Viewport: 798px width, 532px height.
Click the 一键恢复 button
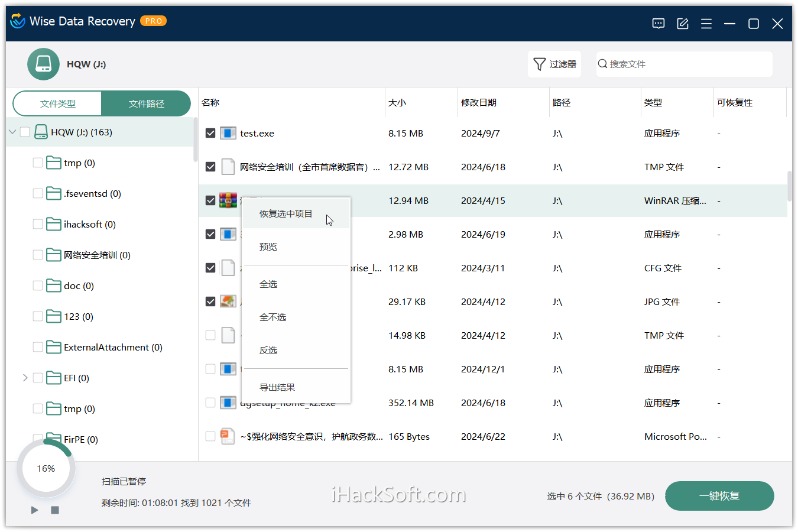(x=719, y=496)
